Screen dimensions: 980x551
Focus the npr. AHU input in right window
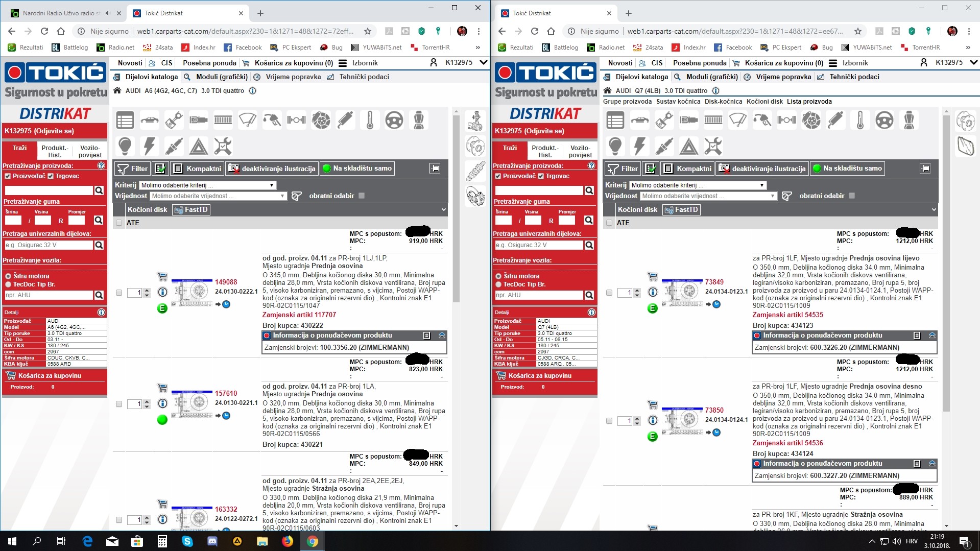click(539, 295)
